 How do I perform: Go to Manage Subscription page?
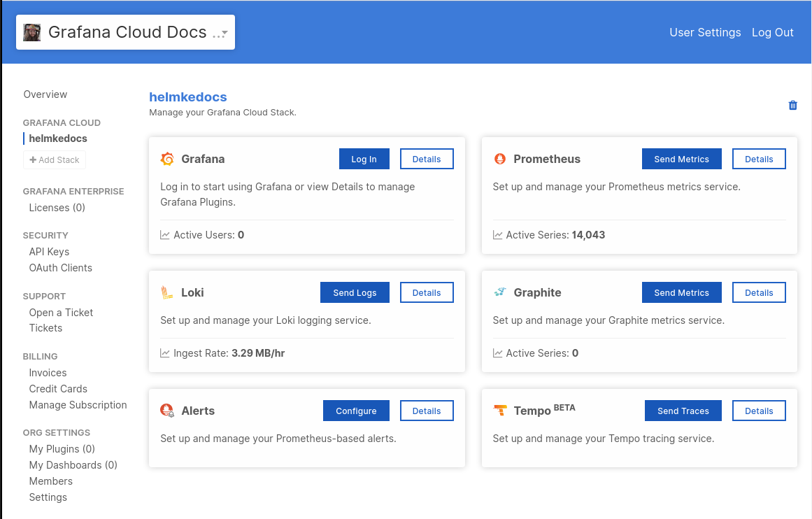[x=78, y=405]
